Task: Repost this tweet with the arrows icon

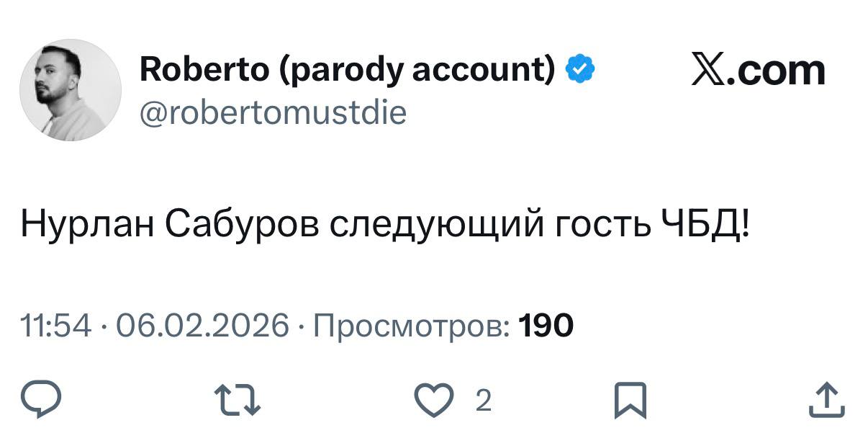Action: 237,401
